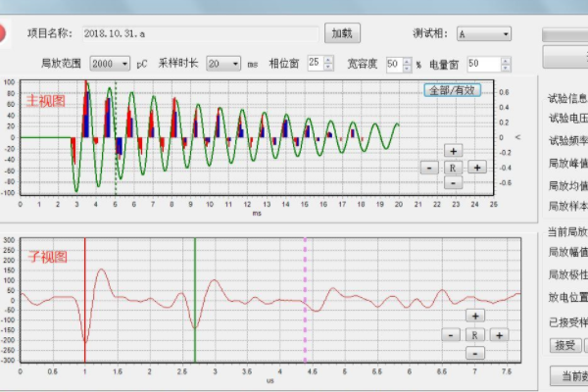Click the sub view bottom minus button
Image resolution: width=588 pixels, height=392 pixels.
click(x=475, y=352)
